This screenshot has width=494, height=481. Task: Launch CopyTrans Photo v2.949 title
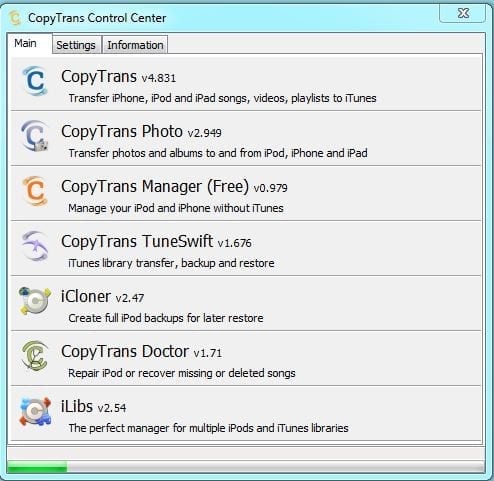[141, 131]
